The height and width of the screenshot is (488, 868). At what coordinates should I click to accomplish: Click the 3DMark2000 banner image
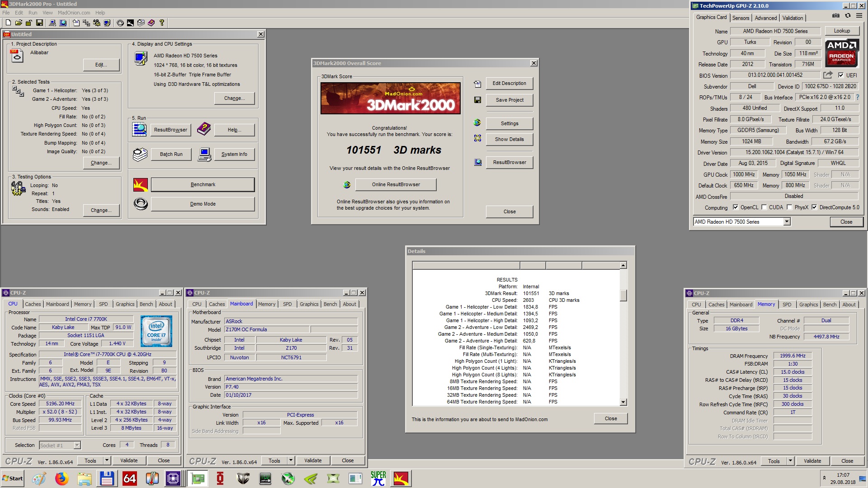click(x=391, y=98)
